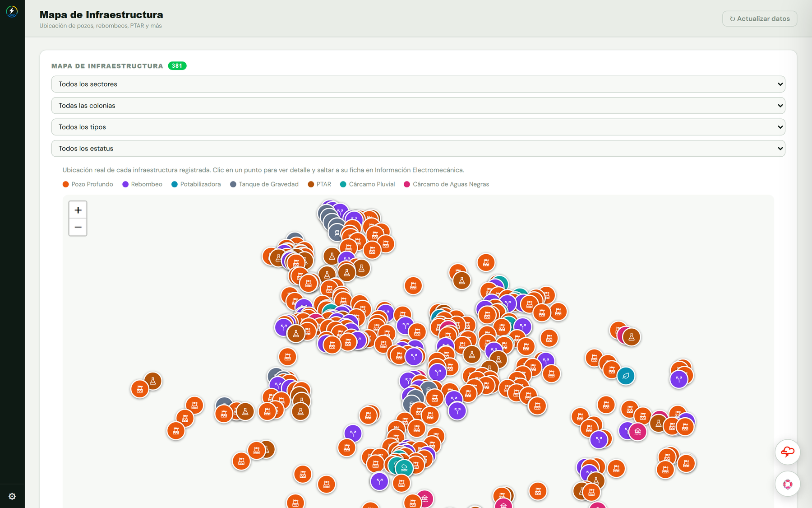The height and width of the screenshot is (508, 812).
Task: Click Cárcamo de Aguas Negras legend label
Action: tap(451, 184)
